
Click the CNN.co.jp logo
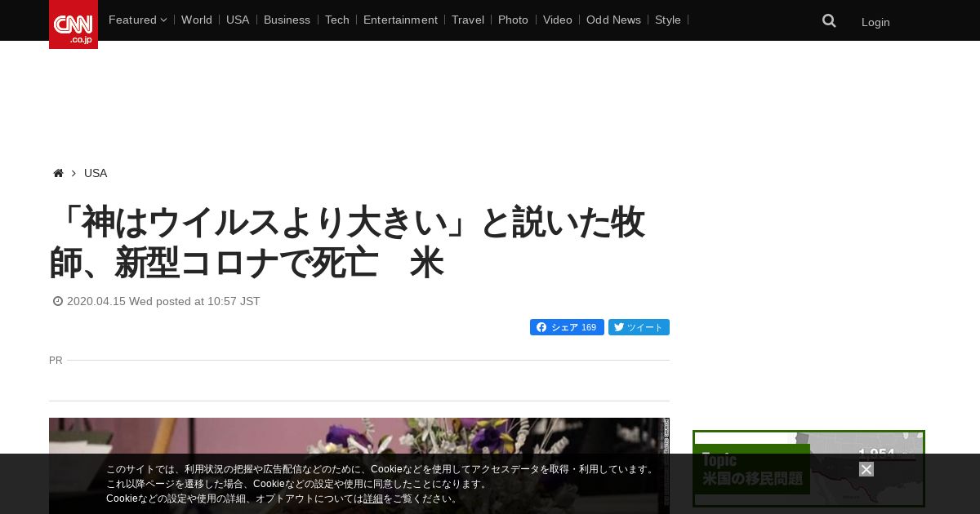pyautogui.click(x=73, y=24)
